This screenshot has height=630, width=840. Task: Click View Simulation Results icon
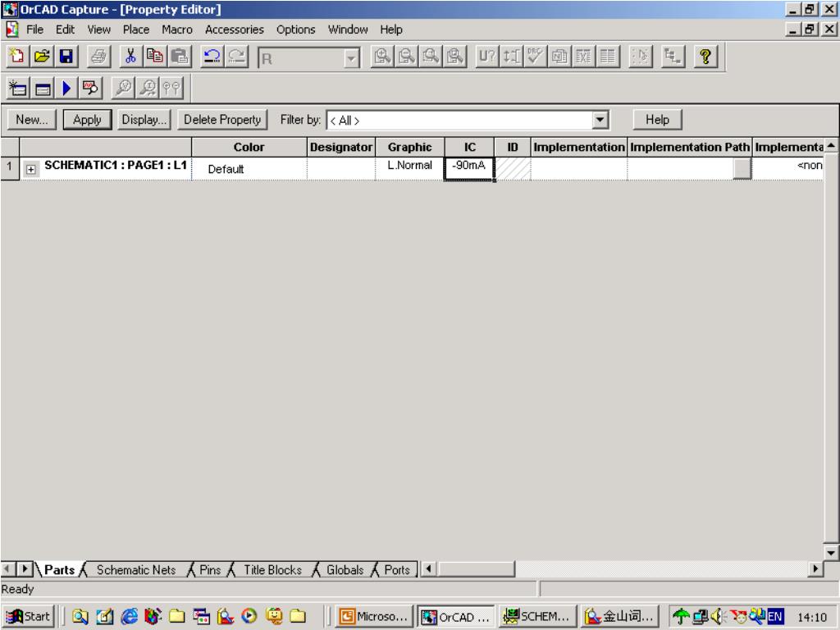[90, 89]
